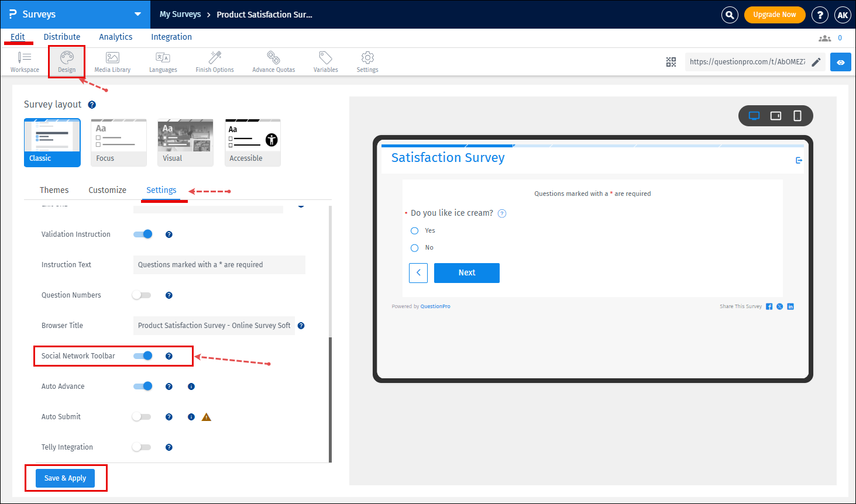Expand the Surveys dropdown

(x=137, y=14)
